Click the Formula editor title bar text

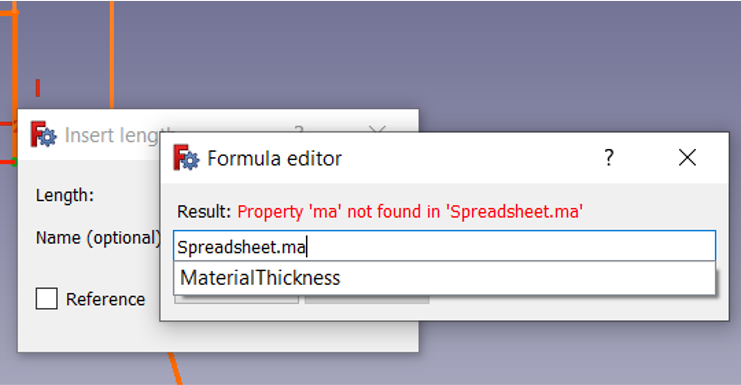pos(275,158)
